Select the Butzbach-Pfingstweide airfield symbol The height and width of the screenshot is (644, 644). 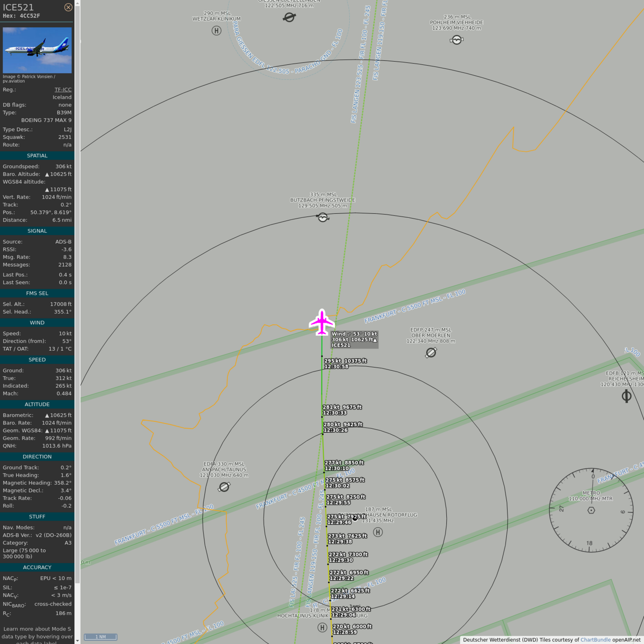tap(323, 217)
